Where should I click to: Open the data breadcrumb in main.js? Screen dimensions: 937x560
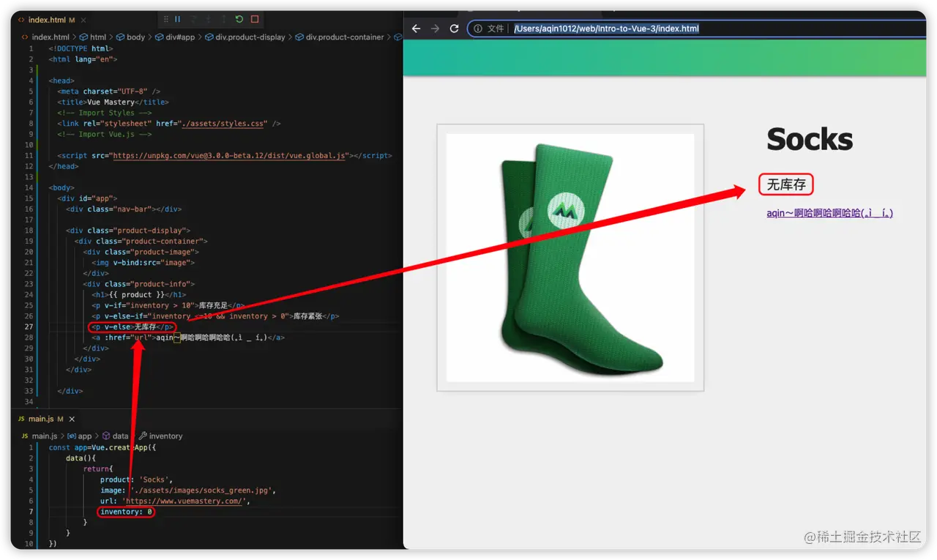point(115,436)
